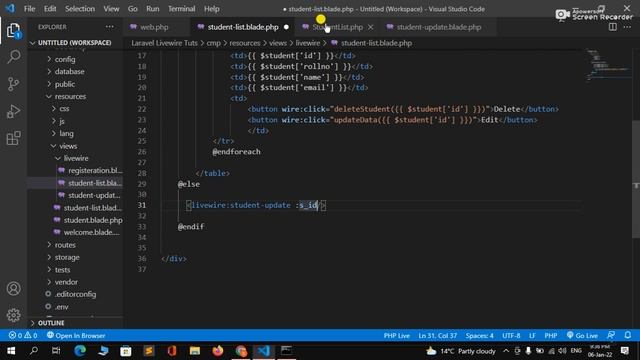
Task: Open student-updat... file in explorer
Action: 94,195
